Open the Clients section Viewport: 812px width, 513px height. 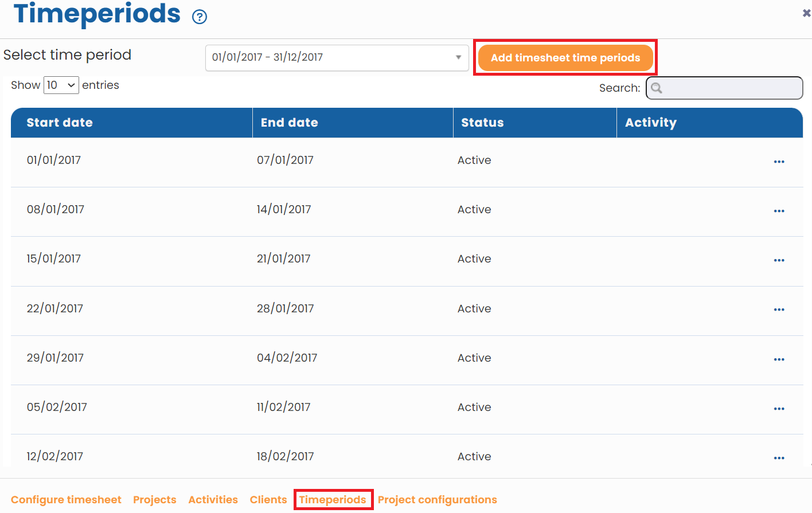pos(268,499)
